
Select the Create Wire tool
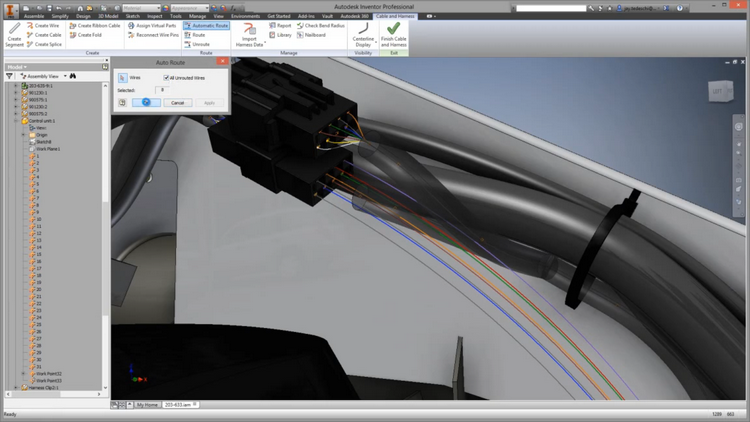[x=44, y=25]
